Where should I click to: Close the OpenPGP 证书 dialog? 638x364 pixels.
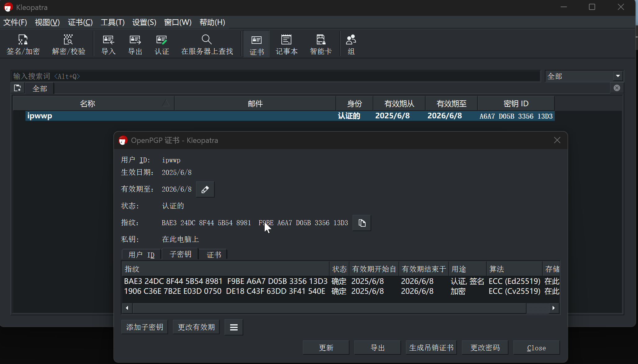pos(557,140)
